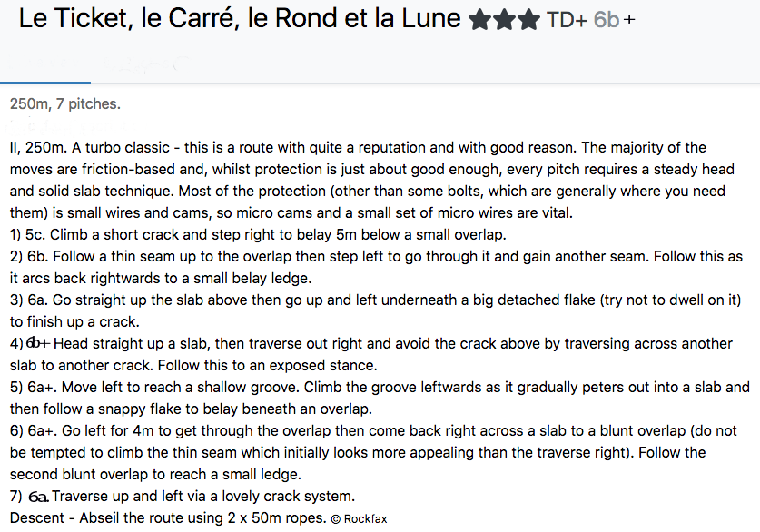Click pitch 3) 6a description start
The image size is (760, 532).
click(x=28, y=300)
